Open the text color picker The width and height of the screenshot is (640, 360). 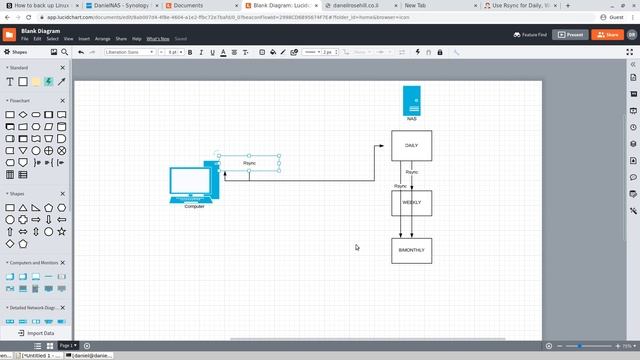tap(223, 52)
